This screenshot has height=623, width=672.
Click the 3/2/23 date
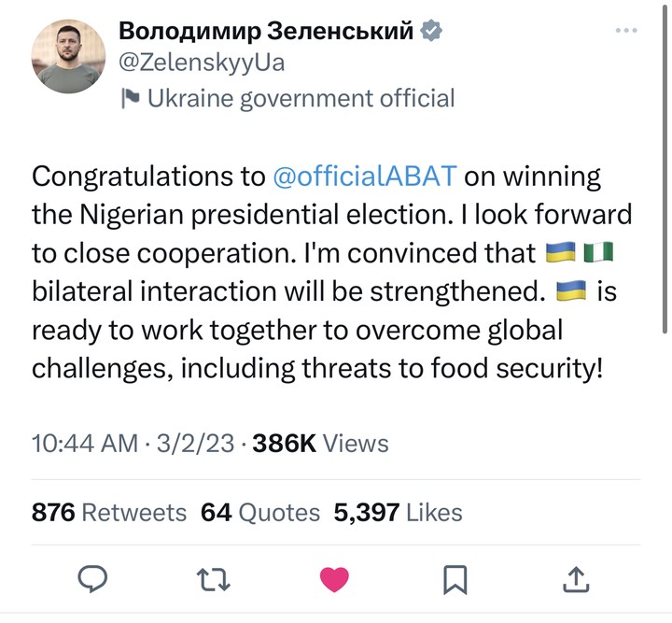pos(197,443)
